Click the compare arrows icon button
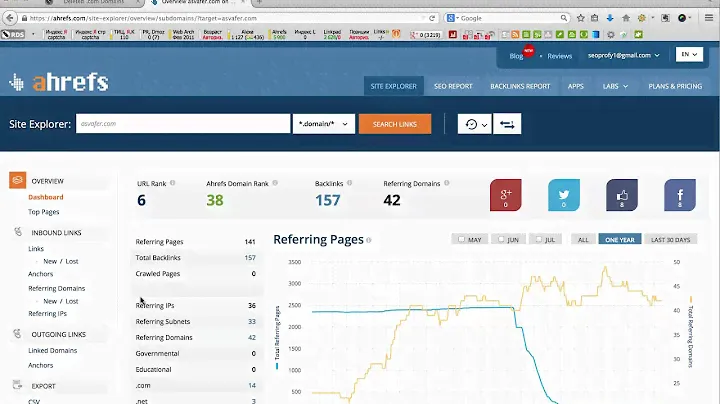720x404 pixels. click(507, 124)
